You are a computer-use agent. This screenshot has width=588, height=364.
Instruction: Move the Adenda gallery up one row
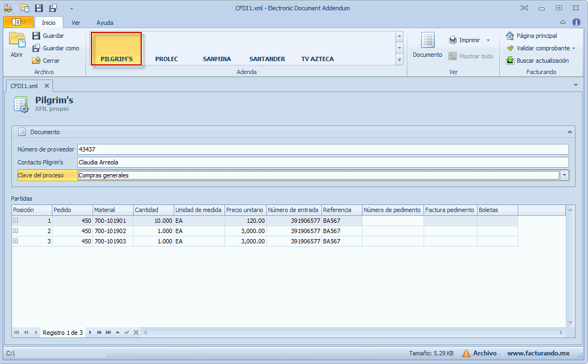click(x=399, y=36)
